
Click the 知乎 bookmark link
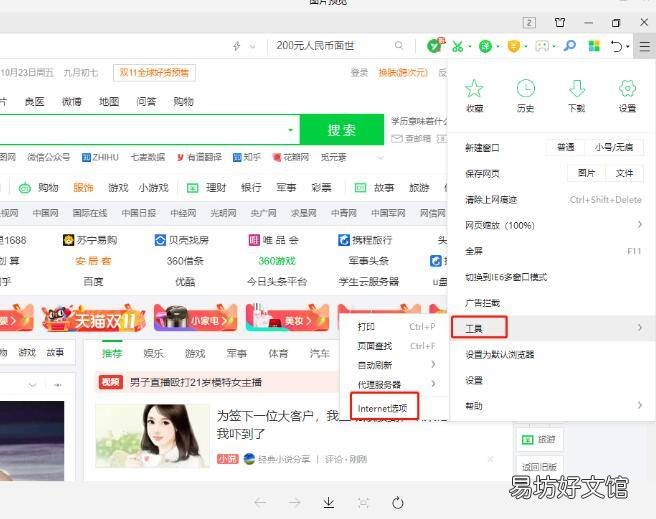[x=247, y=158]
